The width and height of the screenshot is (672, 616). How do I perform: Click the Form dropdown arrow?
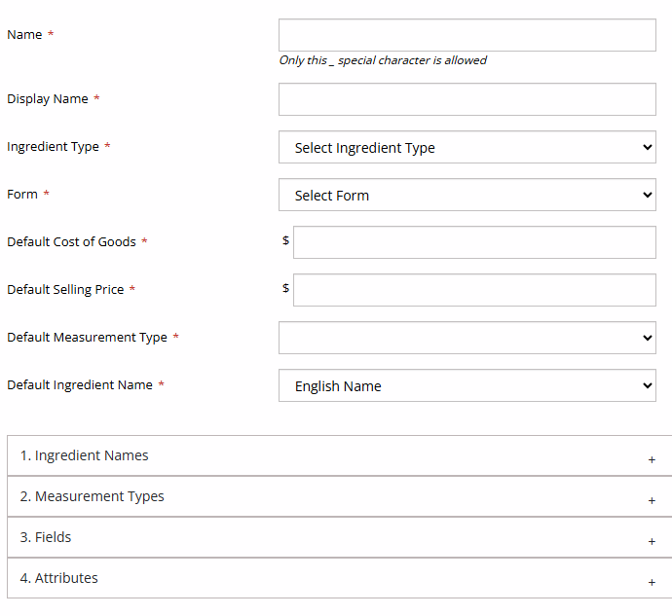click(x=648, y=196)
